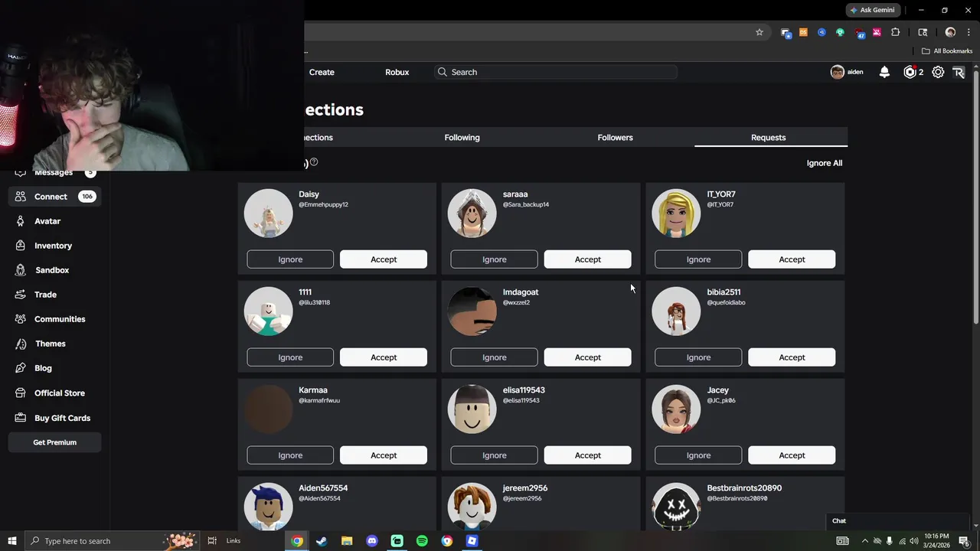Open the Blog sidebar item

click(43, 368)
